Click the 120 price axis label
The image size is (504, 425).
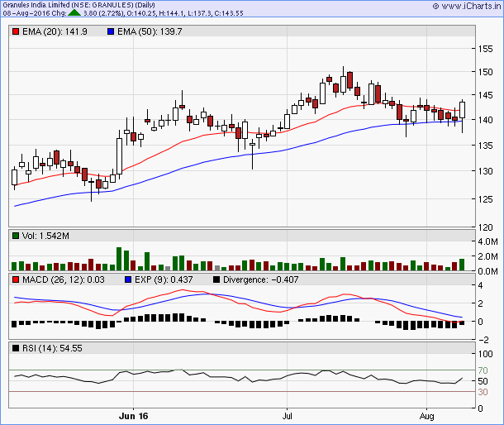tap(485, 227)
